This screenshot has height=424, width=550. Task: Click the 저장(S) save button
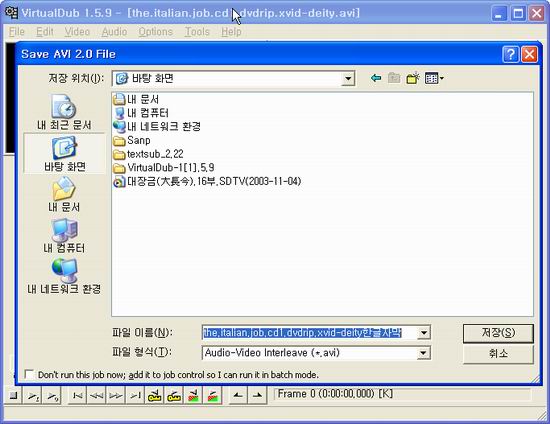[x=498, y=333]
